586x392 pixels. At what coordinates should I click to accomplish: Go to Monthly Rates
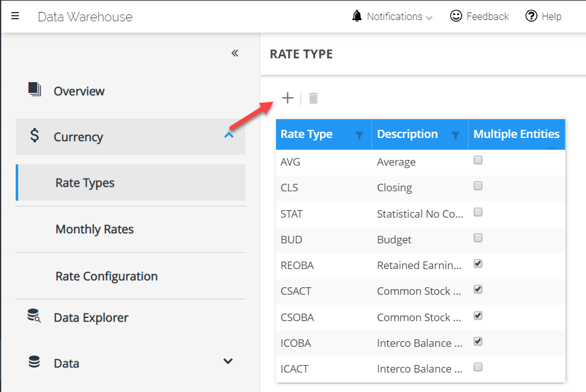pyautogui.click(x=95, y=229)
